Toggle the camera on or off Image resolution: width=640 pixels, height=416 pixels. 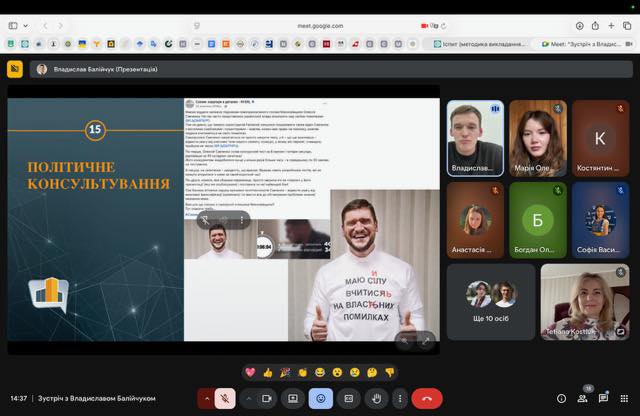click(x=265, y=398)
